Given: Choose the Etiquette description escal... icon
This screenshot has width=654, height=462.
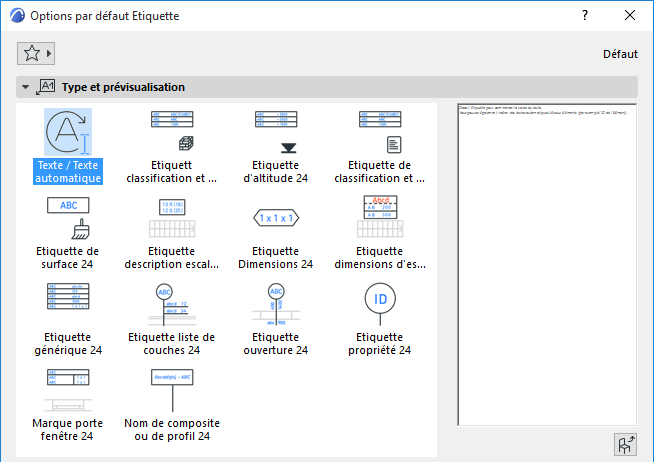Looking at the screenshot, I should point(172,218).
